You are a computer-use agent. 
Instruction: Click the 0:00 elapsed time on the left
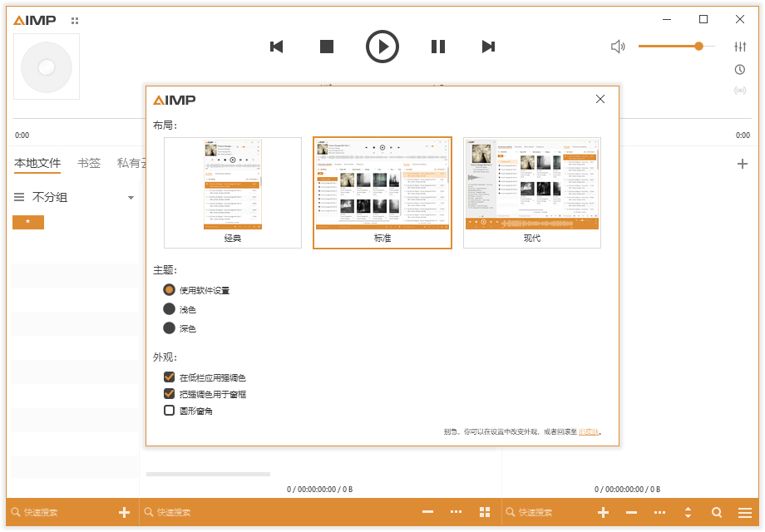click(x=22, y=135)
